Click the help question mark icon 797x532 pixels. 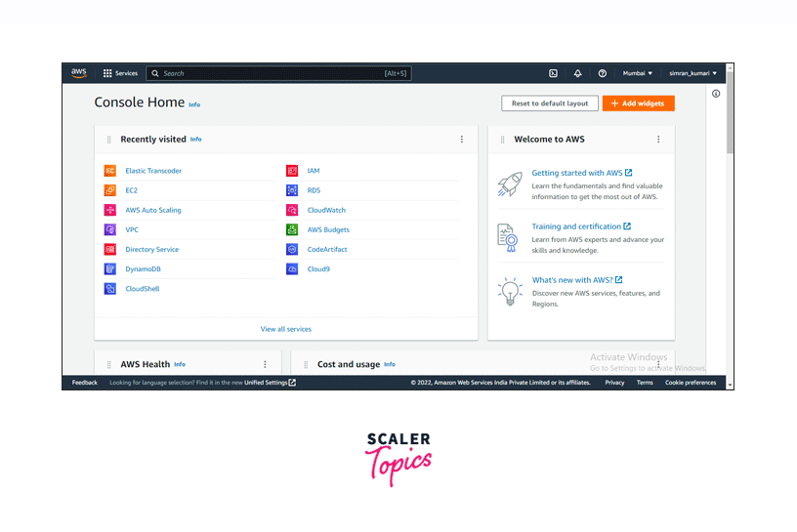tap(602, 73)
